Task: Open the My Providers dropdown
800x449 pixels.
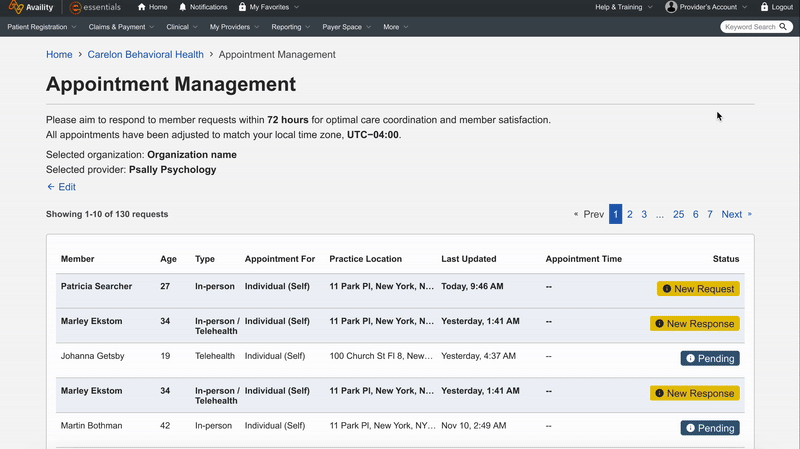Action: tap(234, 27)
